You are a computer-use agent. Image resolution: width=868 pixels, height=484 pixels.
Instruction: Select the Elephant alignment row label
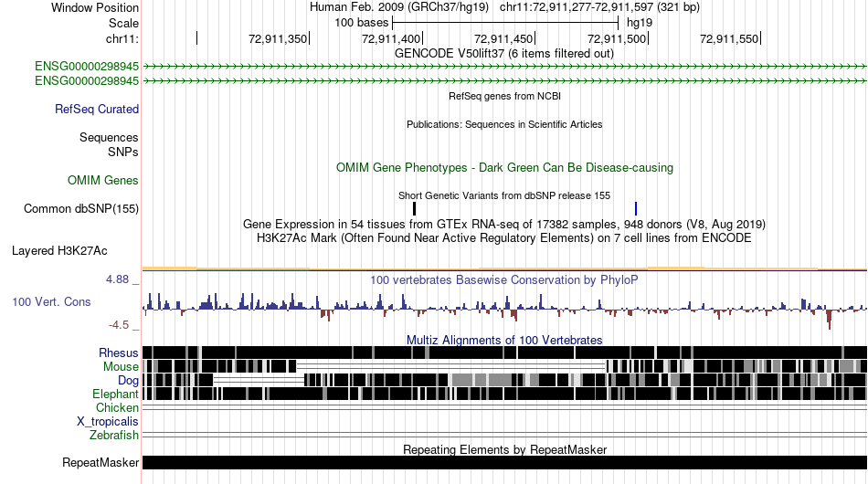click(115, 394)
